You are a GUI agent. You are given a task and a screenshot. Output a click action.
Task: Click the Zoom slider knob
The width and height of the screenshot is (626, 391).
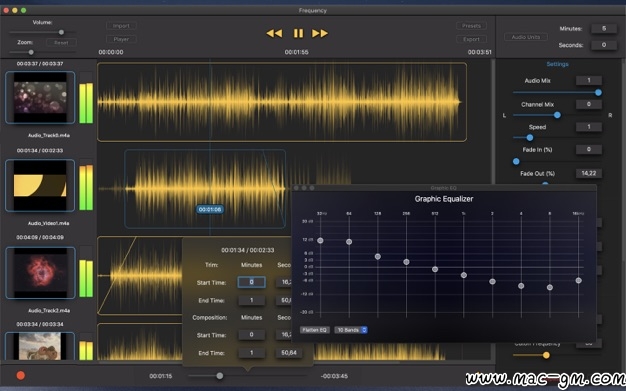tap(31, 52)
